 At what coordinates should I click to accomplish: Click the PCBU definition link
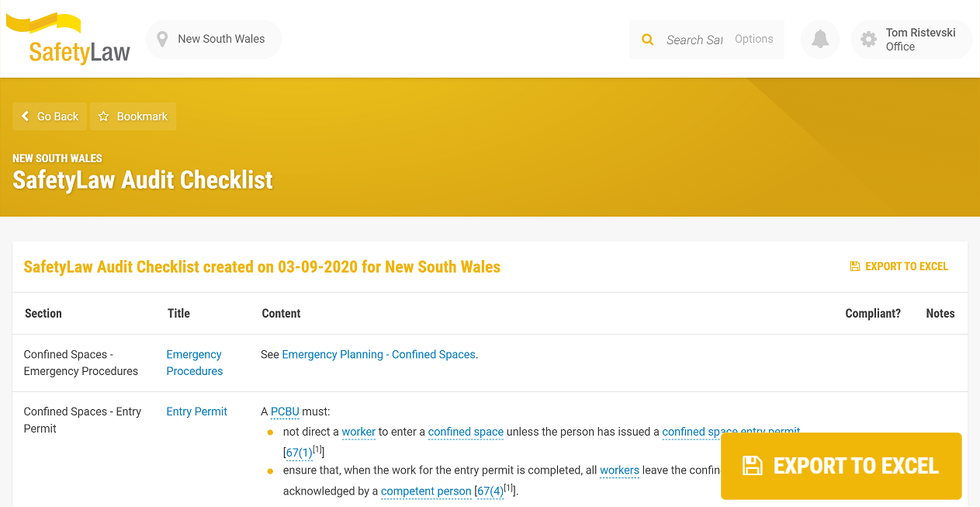click(285, 412)
